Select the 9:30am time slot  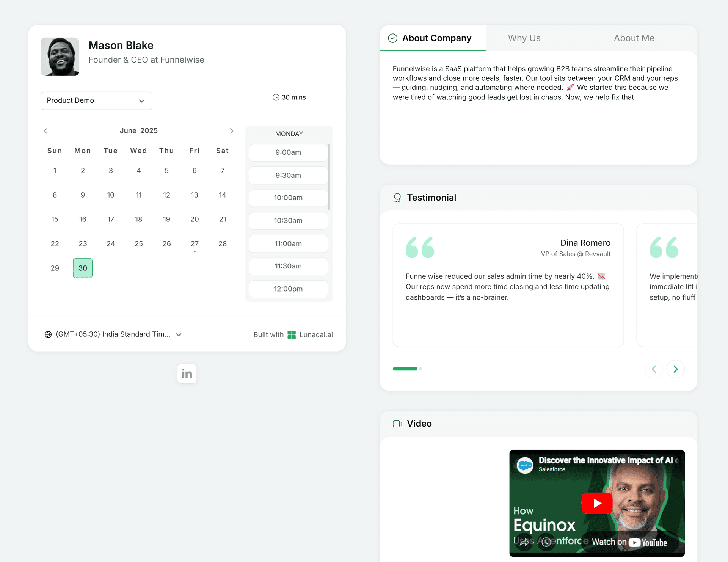click(x=289, y=175)
